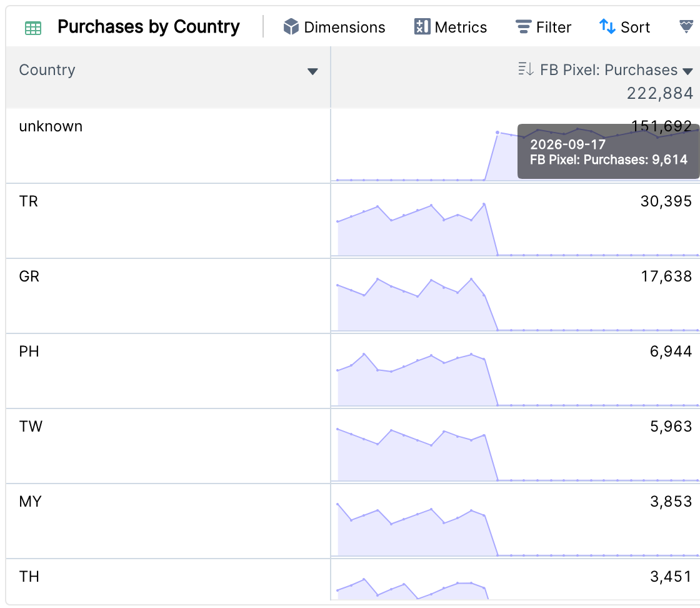Open the Filter menu
This screenshot has height=608, width=700.
[543, 27]
